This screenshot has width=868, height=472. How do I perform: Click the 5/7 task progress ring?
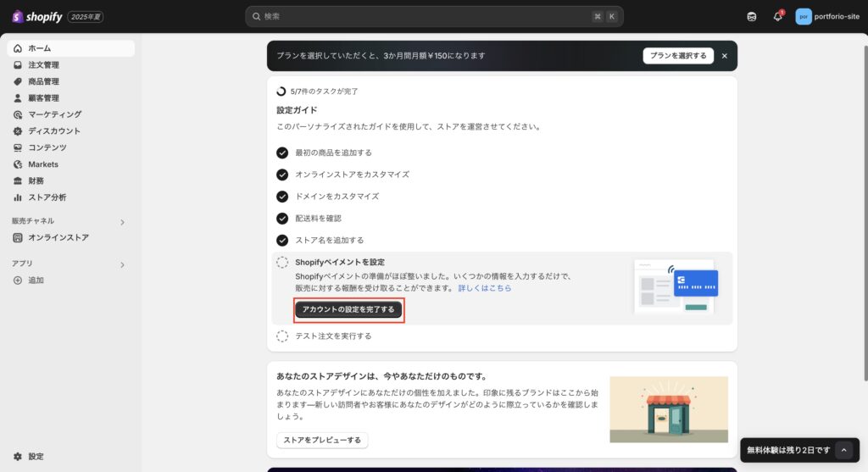(x=281, y=91)
